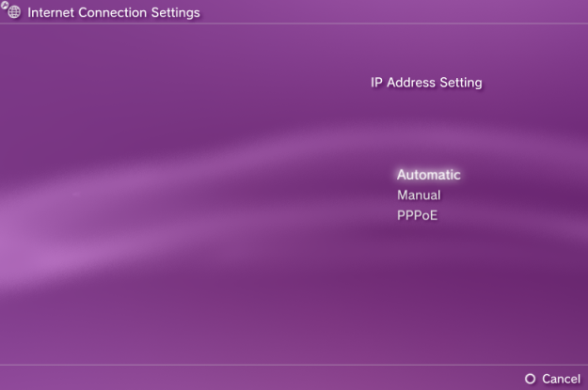Image resolution: width=588 pixels, height=390 pixels.
Task: Click the globe network icon in header
Action: [13, 12]
